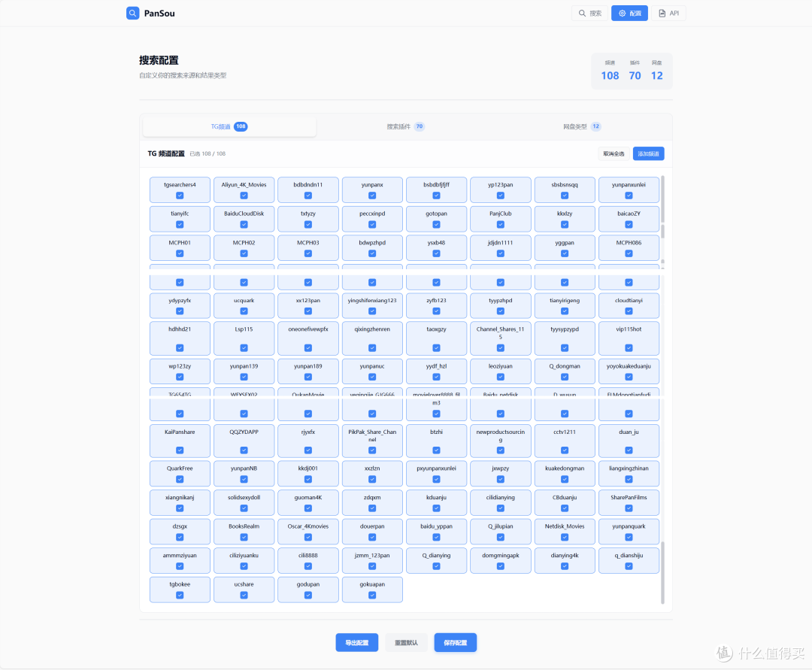Switch to the 搜索插件 tab
Image resolution: width=812 pixels, height=670 pixels.
click(406, 126)
